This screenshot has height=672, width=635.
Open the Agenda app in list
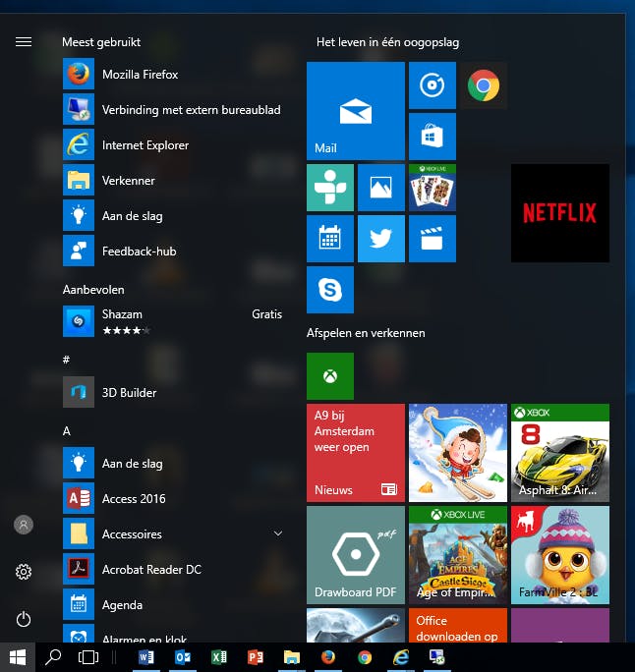172,605
